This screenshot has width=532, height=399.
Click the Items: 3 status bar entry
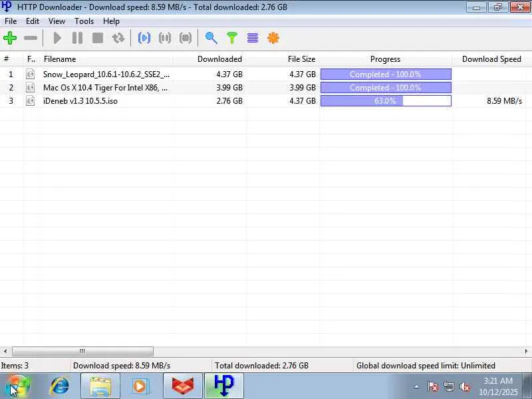pyautogui.click(x=15, y=365)
